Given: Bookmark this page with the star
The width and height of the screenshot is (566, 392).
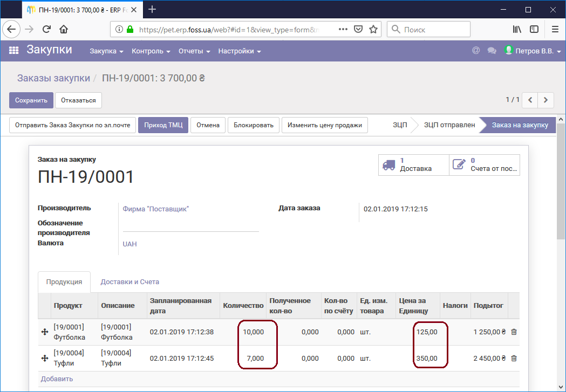Looking at the screenshot, I should point(373,29).
